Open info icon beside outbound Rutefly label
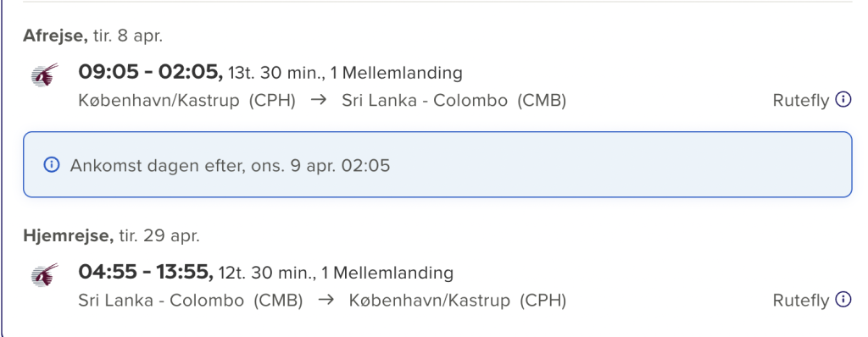Viewport: 868px width, 337px height. click(843, 100)
